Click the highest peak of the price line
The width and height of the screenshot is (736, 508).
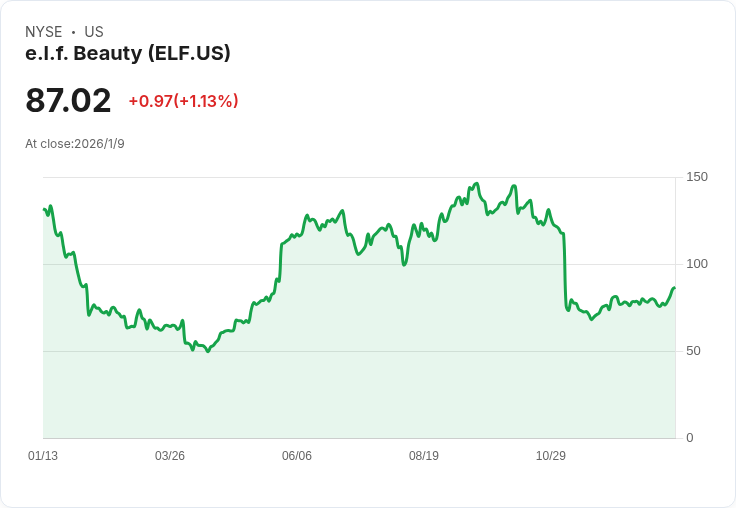tap(477, 184)
